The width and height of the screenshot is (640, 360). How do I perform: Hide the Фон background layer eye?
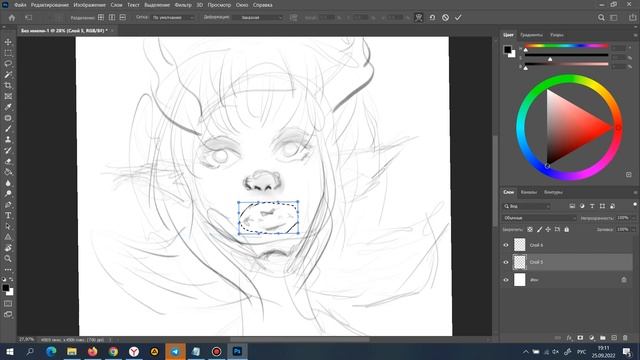point(506,280)
